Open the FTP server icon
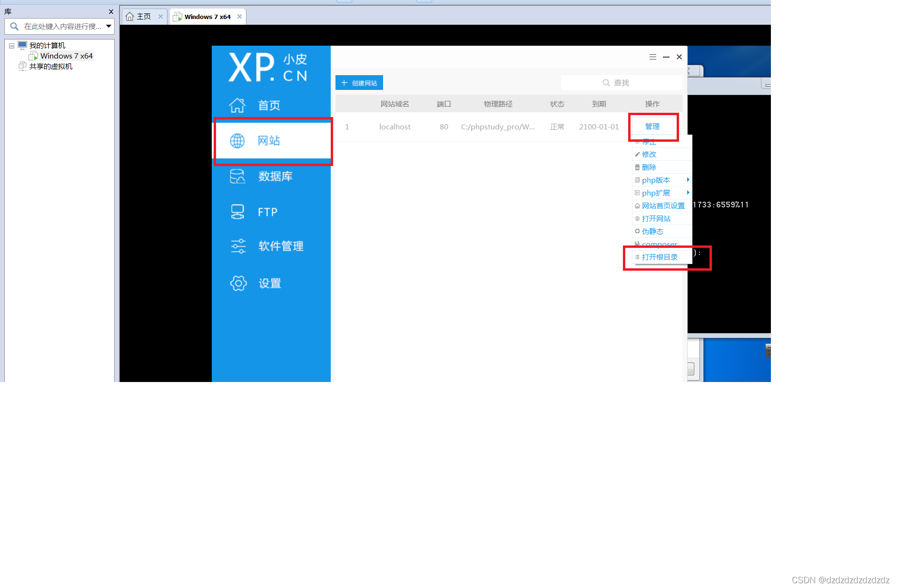 (x=237, y=212)
